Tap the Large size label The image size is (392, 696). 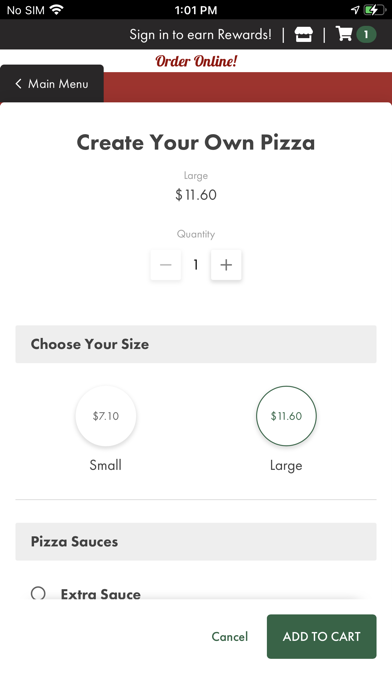(286, 466)
